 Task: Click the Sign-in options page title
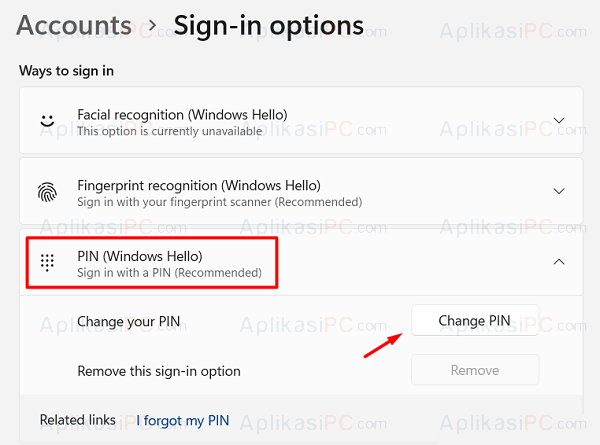pyautogui.click(x=269, y=26)
